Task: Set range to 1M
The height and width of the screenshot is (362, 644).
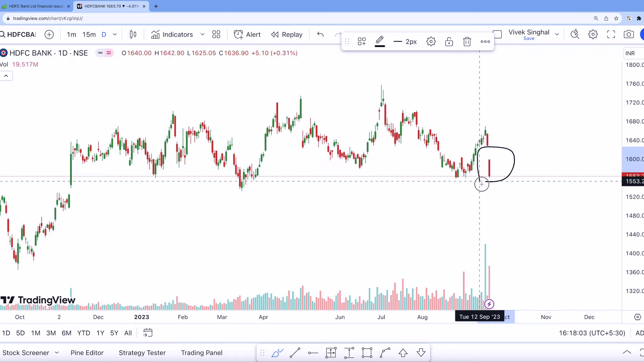Action: pos(36,333)
